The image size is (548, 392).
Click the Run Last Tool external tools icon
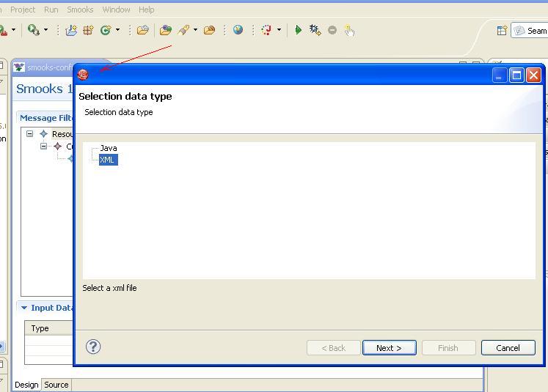point(33,30)
